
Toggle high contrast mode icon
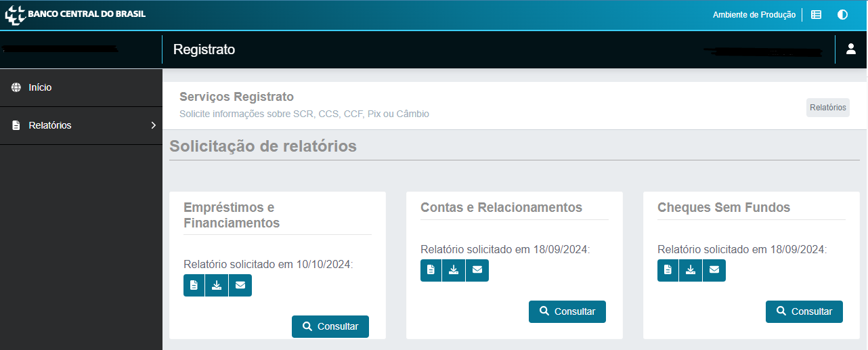point(842,14)
